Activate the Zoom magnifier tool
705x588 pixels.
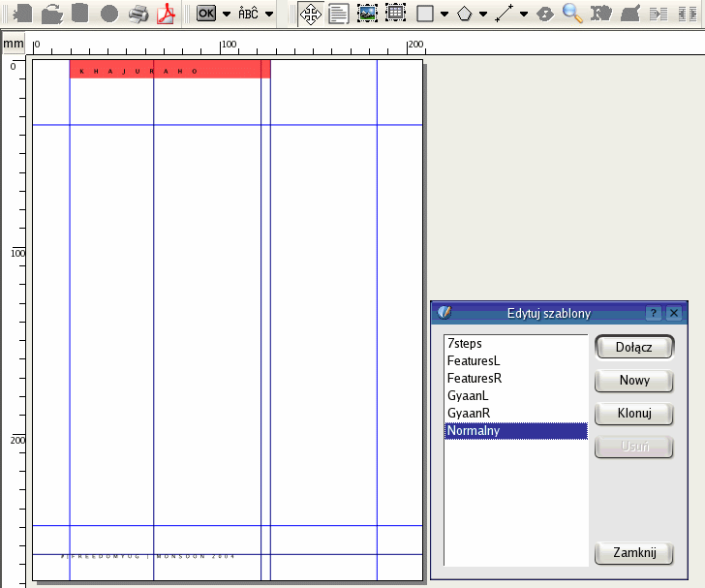[572, 14]
